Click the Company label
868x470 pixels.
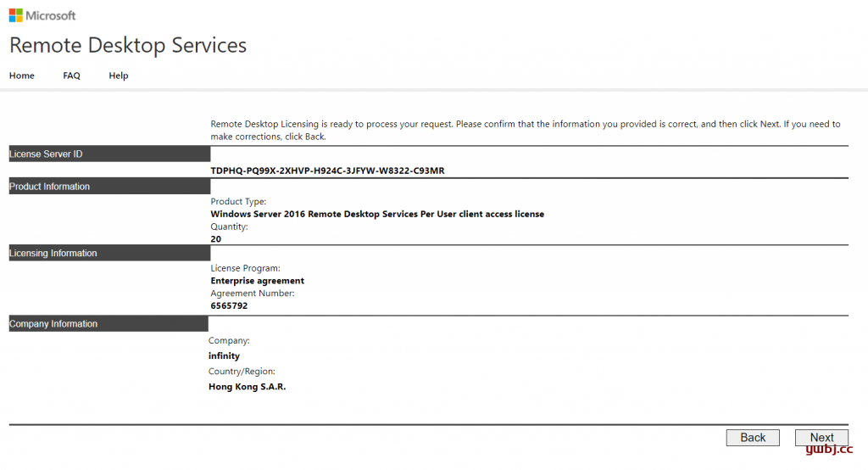(x=229, y=340)
